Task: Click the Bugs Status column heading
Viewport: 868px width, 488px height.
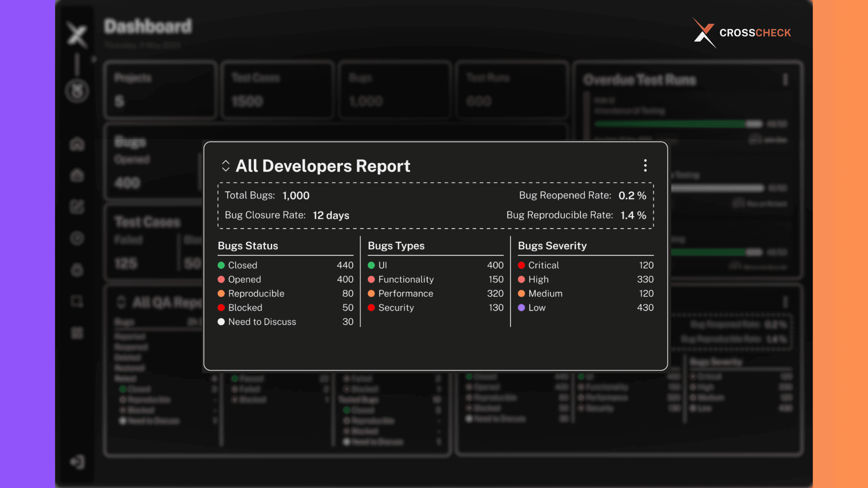Action: [248, 246]
